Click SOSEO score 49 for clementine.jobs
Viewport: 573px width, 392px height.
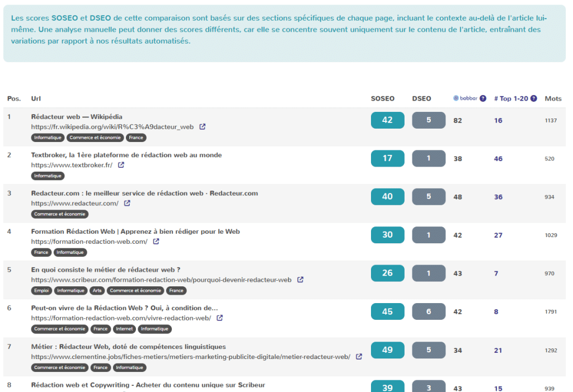387,350
